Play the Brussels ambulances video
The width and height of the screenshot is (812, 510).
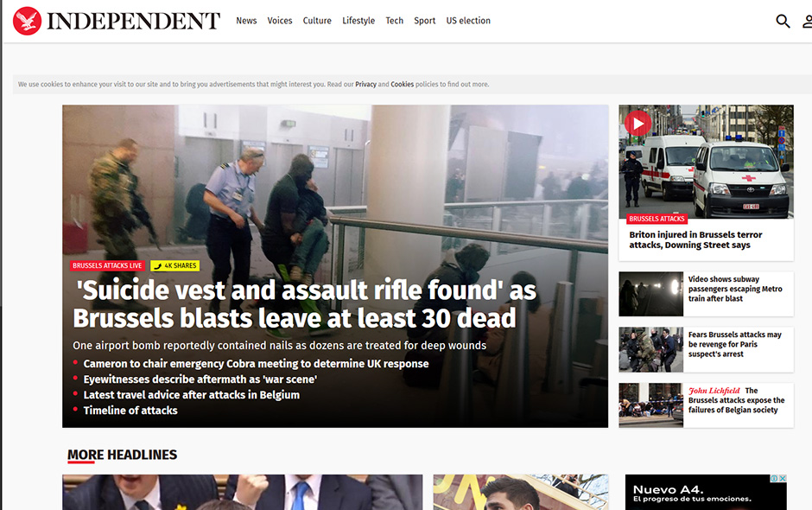click(638, 124)
